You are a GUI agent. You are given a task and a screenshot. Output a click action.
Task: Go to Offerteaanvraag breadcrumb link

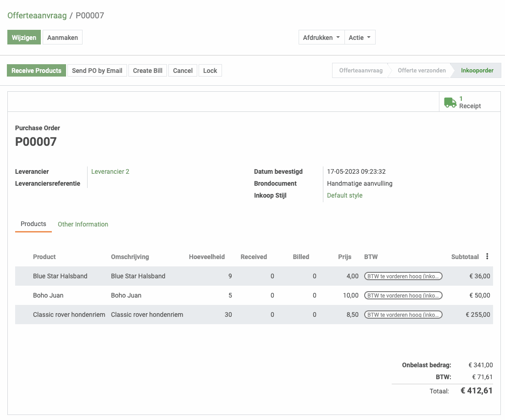pyautogui.click(x=37, y=16)
